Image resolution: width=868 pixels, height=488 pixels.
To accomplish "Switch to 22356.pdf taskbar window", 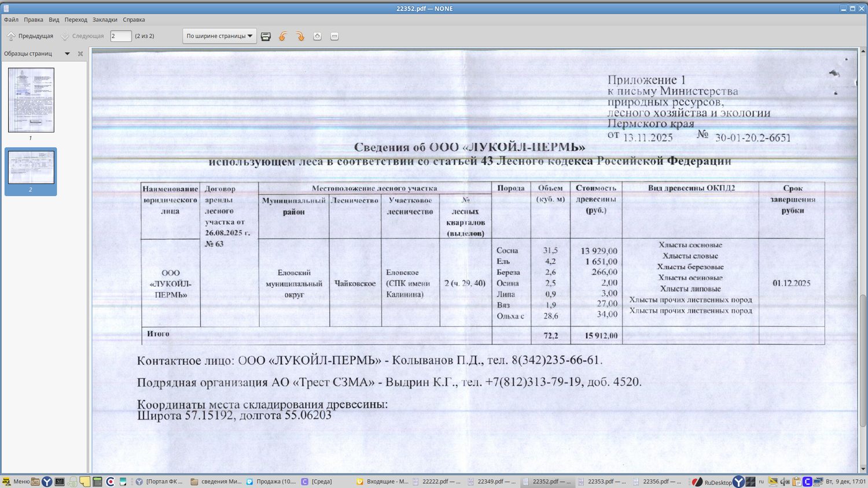I will (x=657, y=482).
